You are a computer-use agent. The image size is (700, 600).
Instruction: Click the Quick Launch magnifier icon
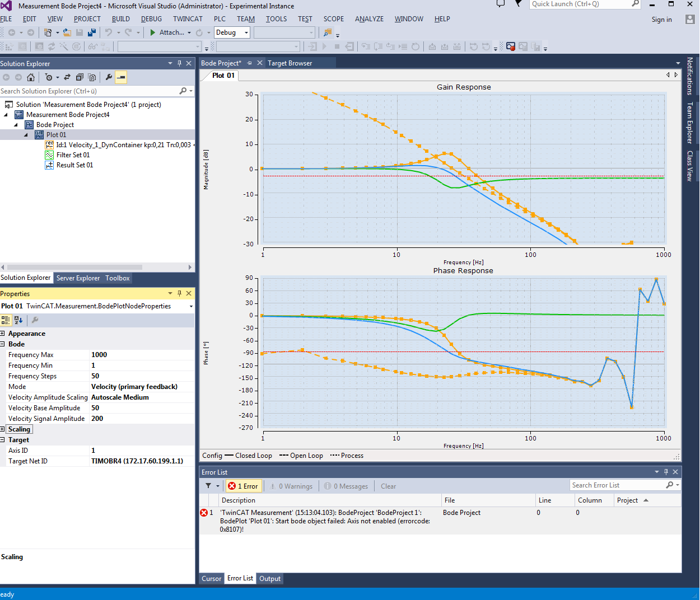(x=636, y=4)
